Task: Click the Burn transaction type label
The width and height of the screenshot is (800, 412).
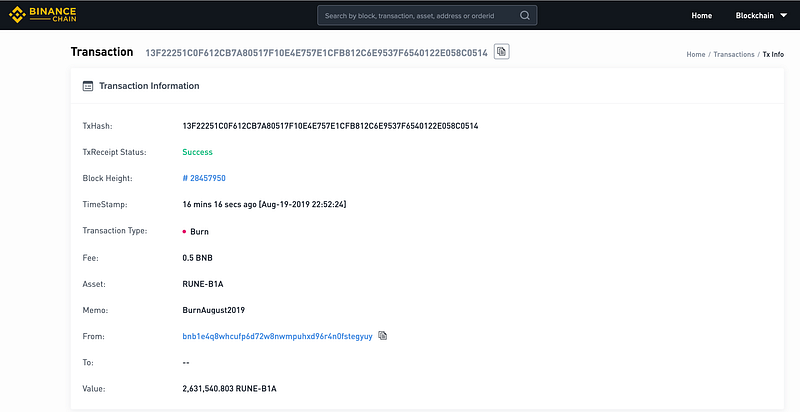Action: (x=199, y=231)
